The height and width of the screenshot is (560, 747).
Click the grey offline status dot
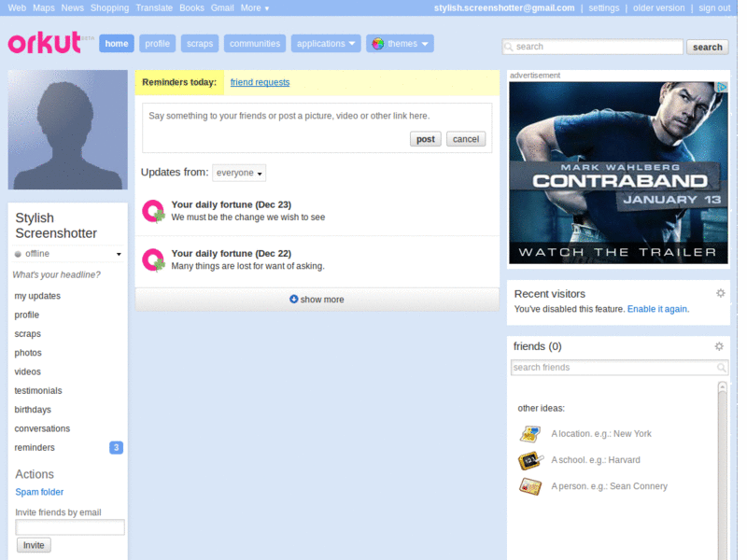[18, 254]
